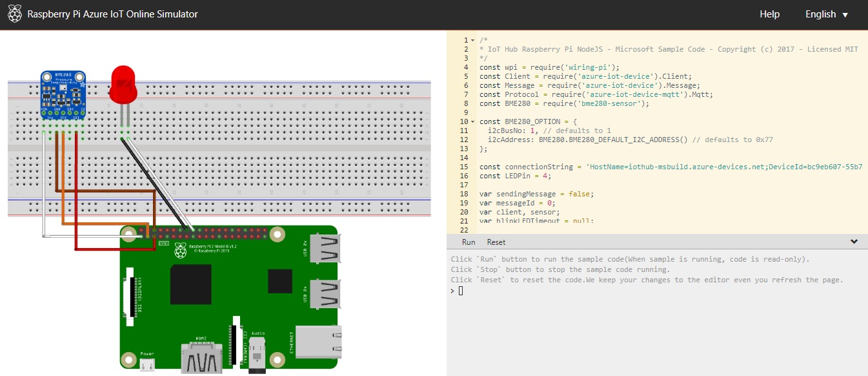This screenshot has height=376, width=868.
Task: Click 'const LEDPin = 4;' code line
Action: [514, 176]
